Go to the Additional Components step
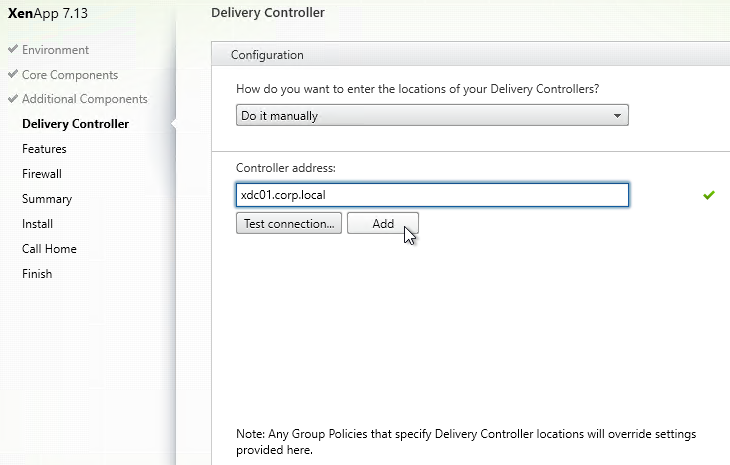The image size is (730, 465). pos(85,99)
